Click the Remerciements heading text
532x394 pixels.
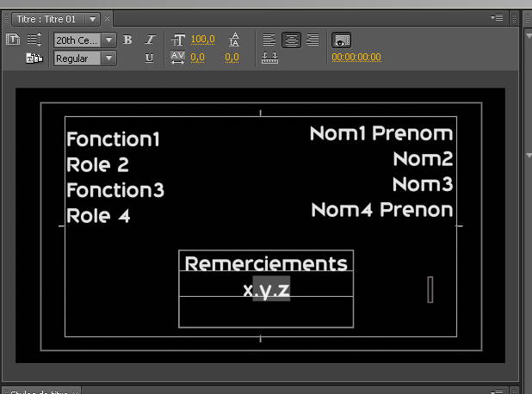point(266,263)
